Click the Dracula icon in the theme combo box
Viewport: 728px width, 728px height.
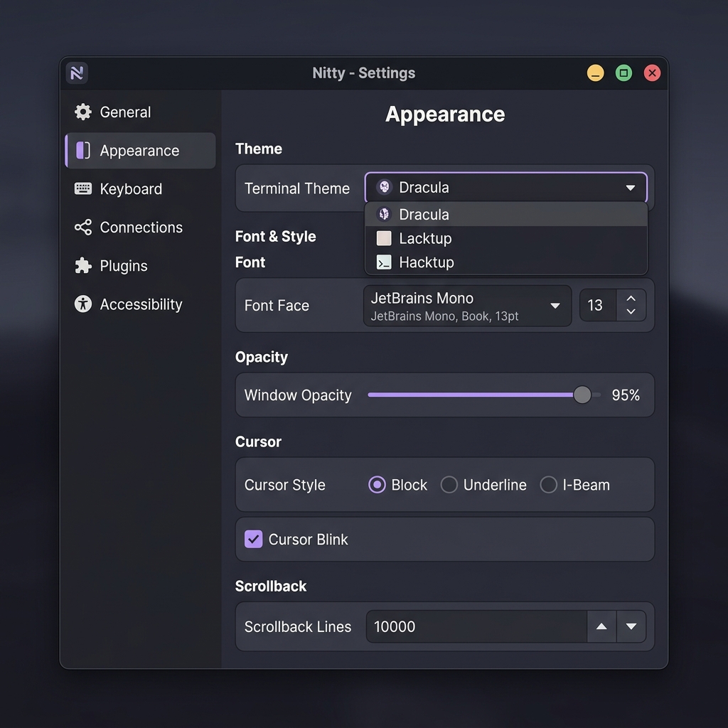pyautogui.click(x=384, y=187)
